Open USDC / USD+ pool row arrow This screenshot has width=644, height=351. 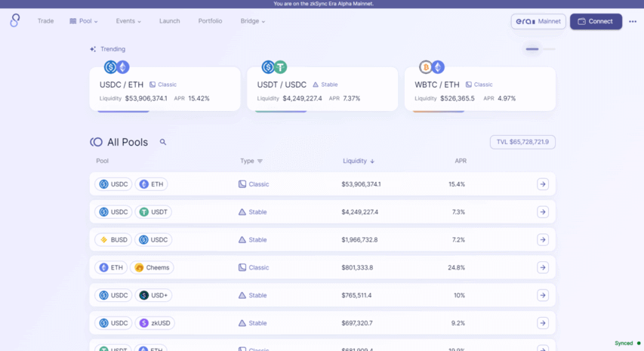[543, 295]
